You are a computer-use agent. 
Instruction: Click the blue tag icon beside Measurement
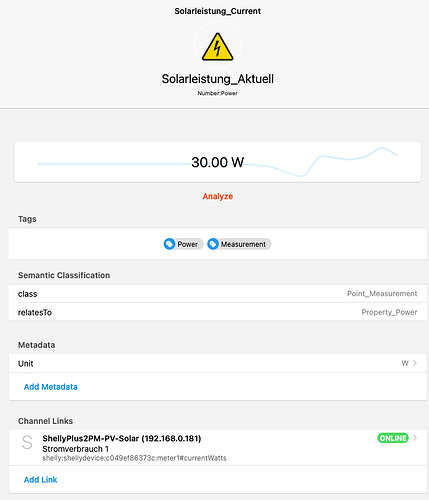tap(213, 244)
